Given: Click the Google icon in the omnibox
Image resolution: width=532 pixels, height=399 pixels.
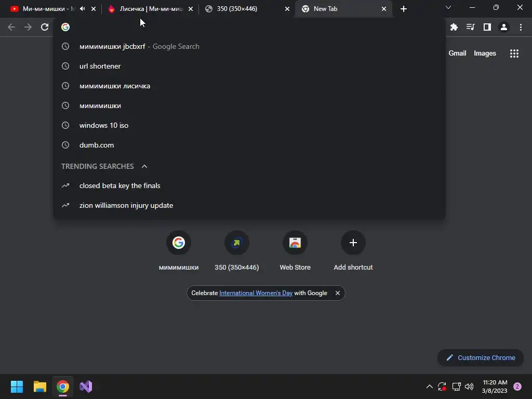Looking at the screenshot, I should [65, 27].
